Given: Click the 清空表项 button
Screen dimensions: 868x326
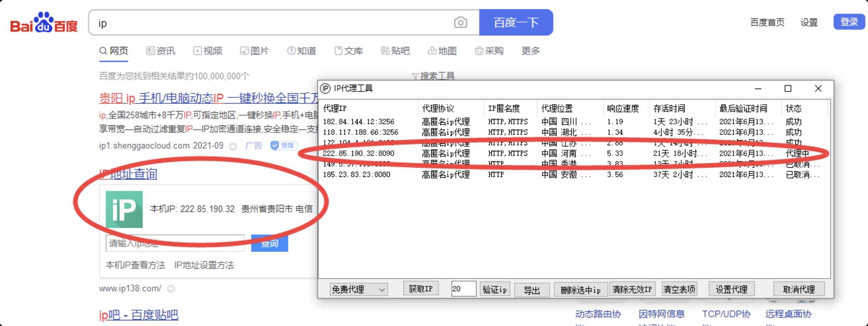Looking at the screenshot, I should [x=679, y=289].
